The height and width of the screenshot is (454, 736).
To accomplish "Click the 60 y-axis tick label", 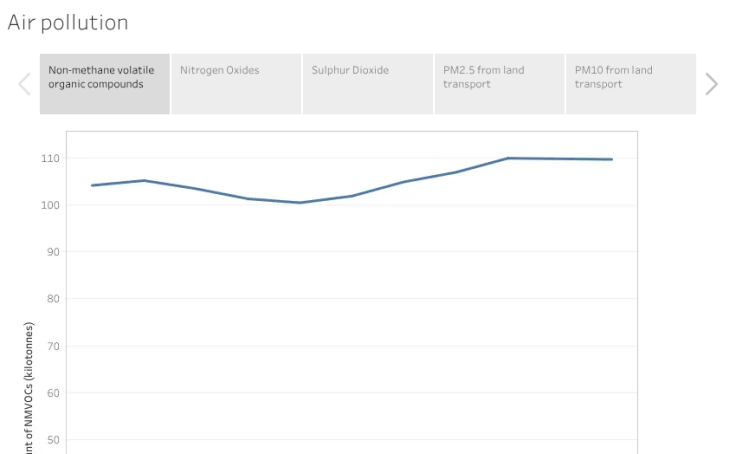I will coord(53,393).
